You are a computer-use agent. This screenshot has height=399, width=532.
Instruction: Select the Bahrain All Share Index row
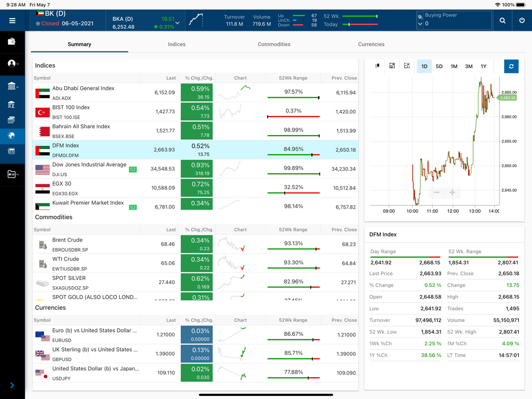pos(195,131)
